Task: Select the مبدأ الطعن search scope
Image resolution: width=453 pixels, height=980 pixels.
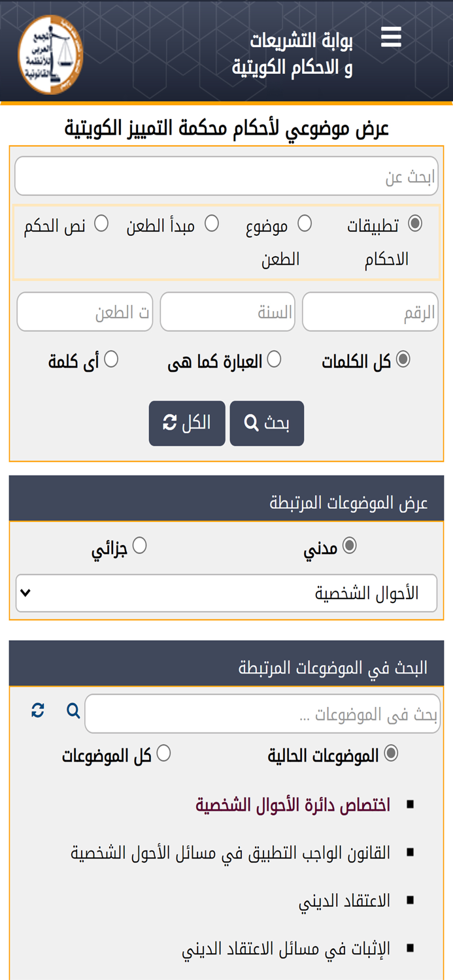Action: (x=212, y=222)
